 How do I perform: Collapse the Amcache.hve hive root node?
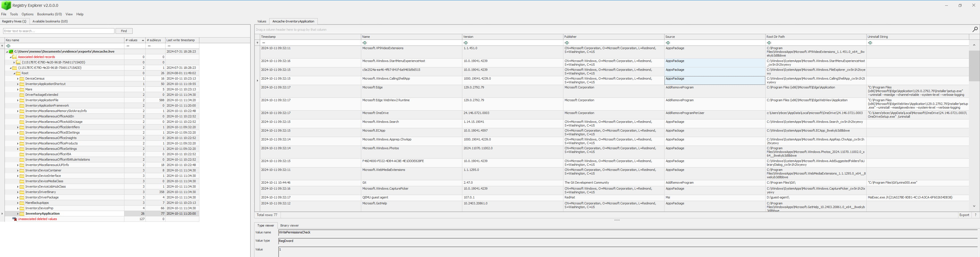click(7, 51)
